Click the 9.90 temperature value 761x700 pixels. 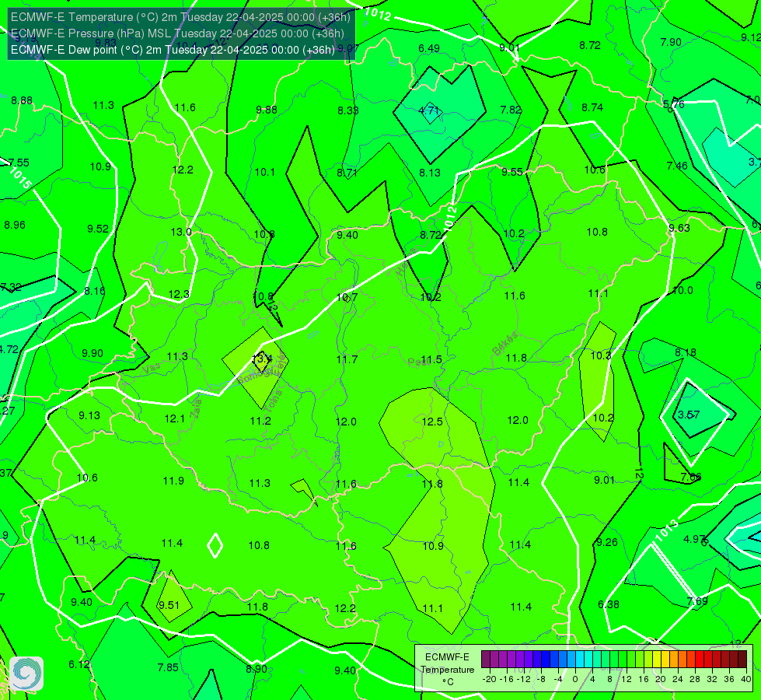pyautogui.click(x=93, y=353)
